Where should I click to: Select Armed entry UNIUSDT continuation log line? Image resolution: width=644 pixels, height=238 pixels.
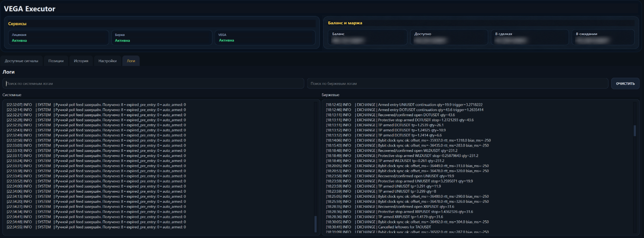(404, 105)
